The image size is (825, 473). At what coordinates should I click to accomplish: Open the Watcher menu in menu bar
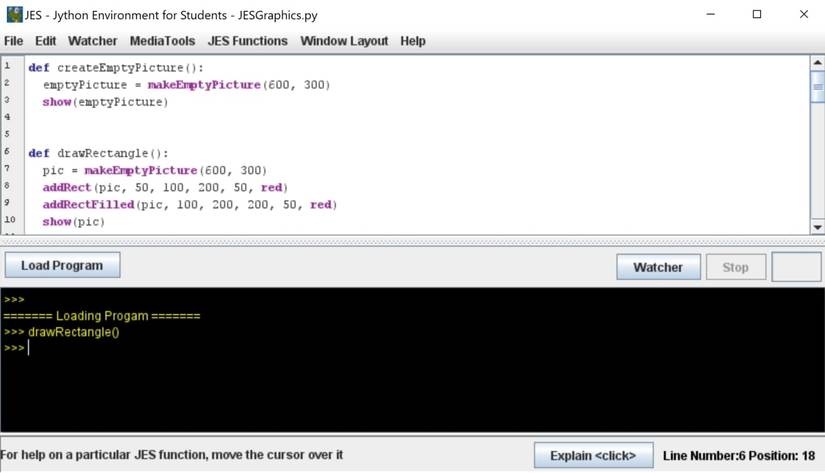[x=93, y=41]
